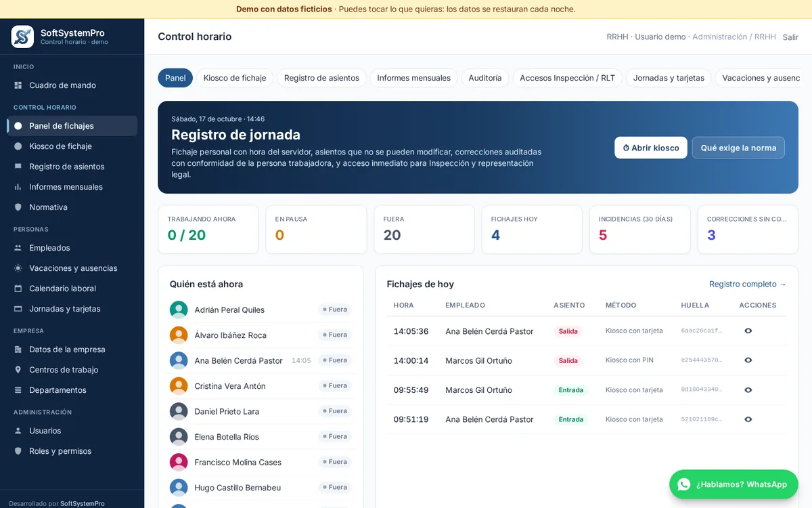This screenshot has width=812, height=508.
Task: Click Francisco Molina Cases avatar
Action: pos(179,462)
